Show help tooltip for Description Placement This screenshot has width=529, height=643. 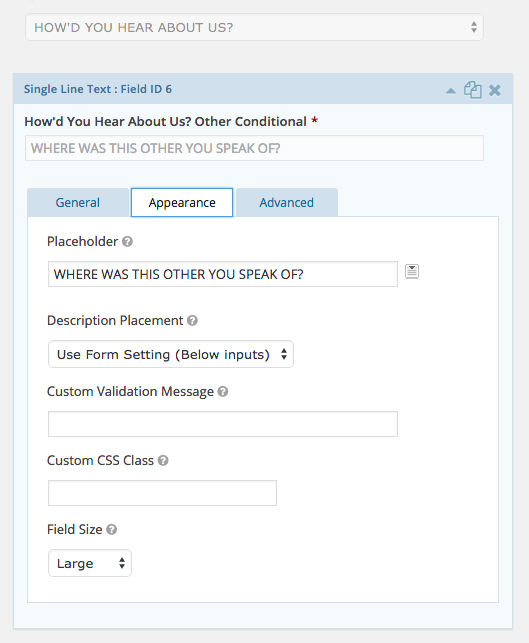click(192, 321)
